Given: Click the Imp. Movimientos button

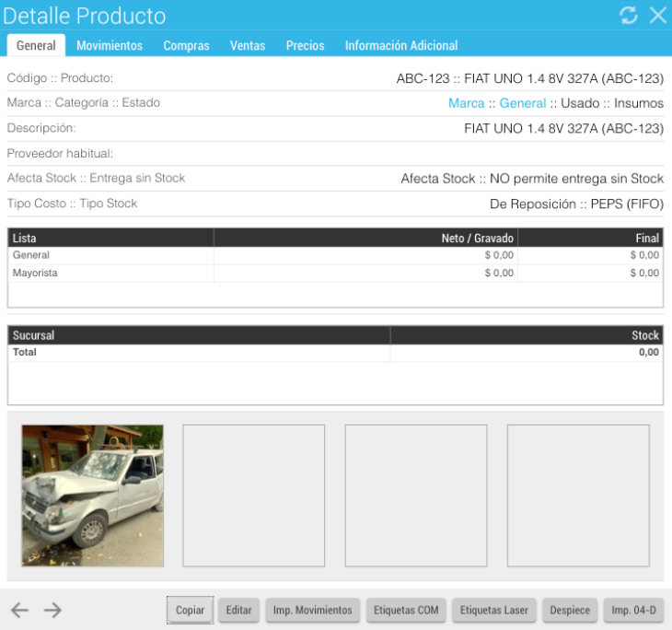Looking at the screenshot, I should [312, 610].
